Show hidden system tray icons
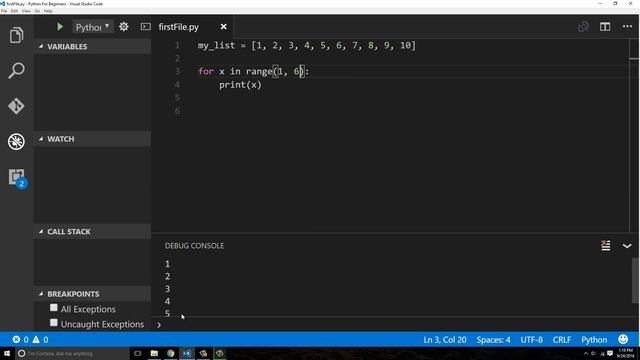The height and width of the screenshot is (360, 640). (x=586, y=353)
